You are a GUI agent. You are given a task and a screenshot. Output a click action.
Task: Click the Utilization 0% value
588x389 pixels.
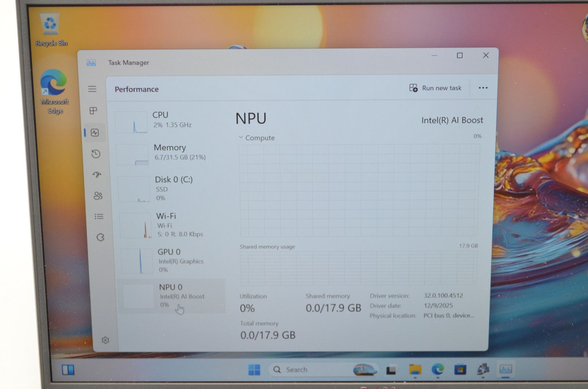coord(247,308)
